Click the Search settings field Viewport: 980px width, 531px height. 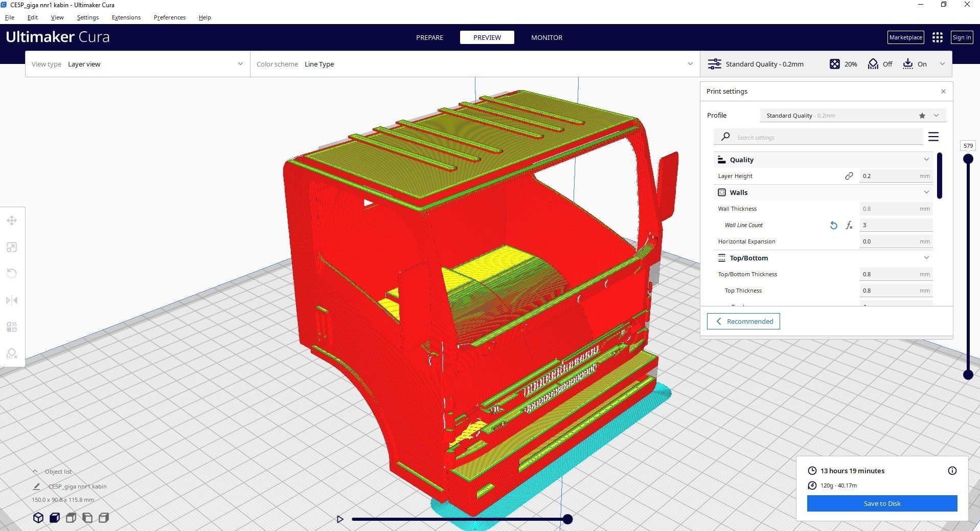[818, 137]
